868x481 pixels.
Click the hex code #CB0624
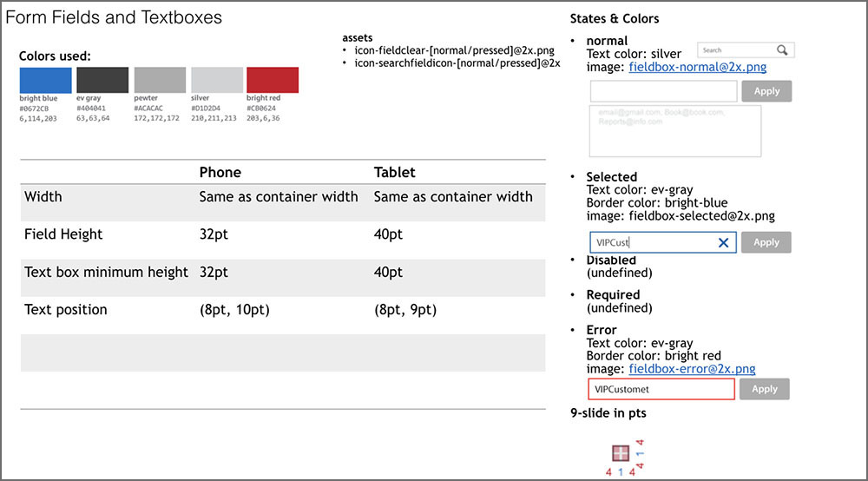coord(261,109)
